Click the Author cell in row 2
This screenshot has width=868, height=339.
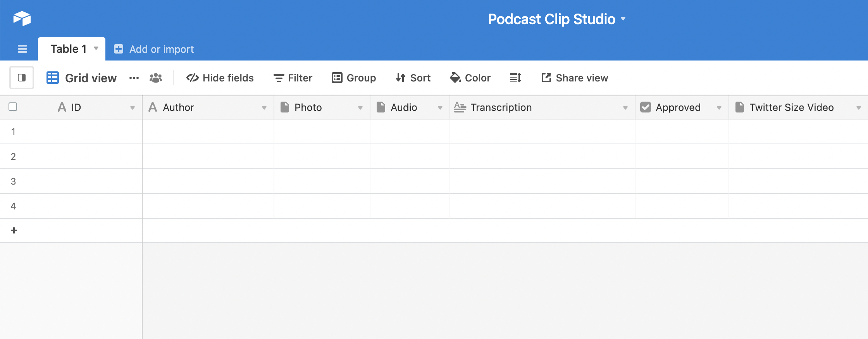[208, 156]
